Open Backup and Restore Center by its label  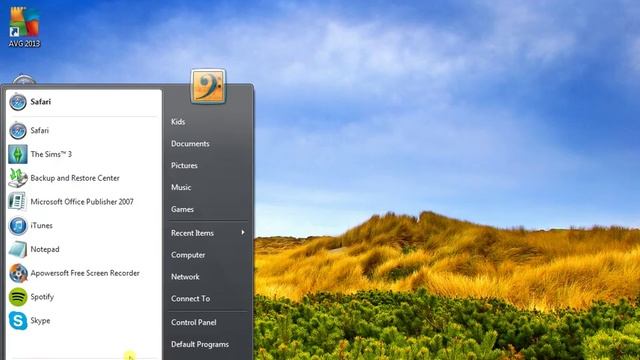point(75,178)
